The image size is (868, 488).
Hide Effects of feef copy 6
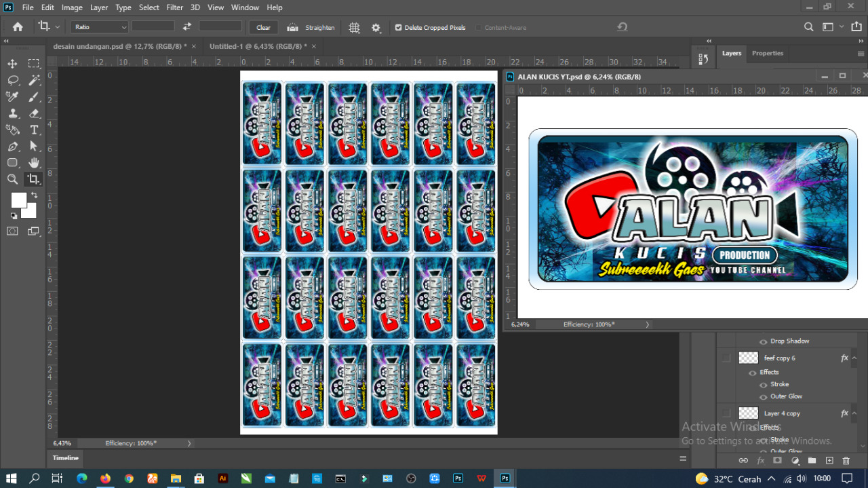(x=753, y=373)
